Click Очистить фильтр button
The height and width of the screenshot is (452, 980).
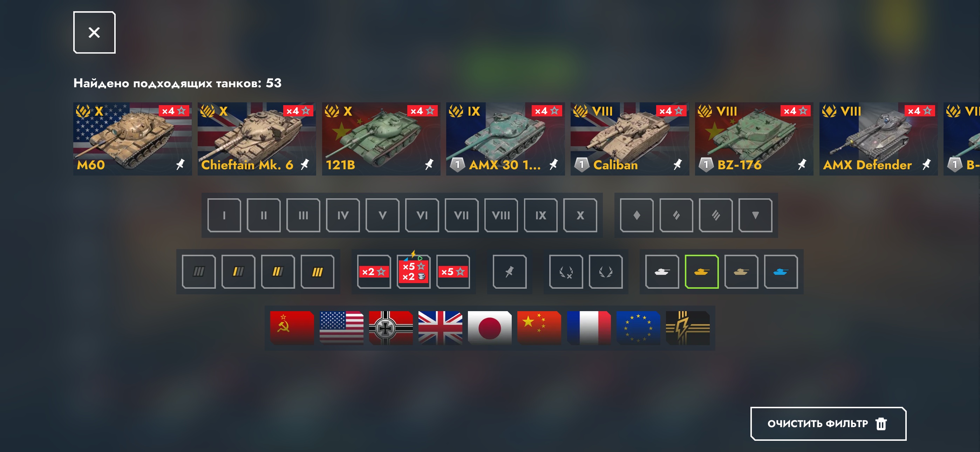point(828,424)
